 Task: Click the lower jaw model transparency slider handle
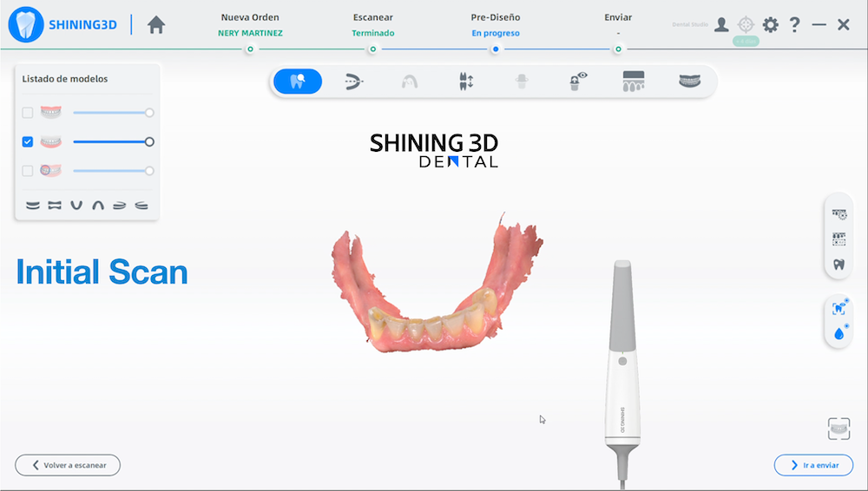tap(149, 141)
